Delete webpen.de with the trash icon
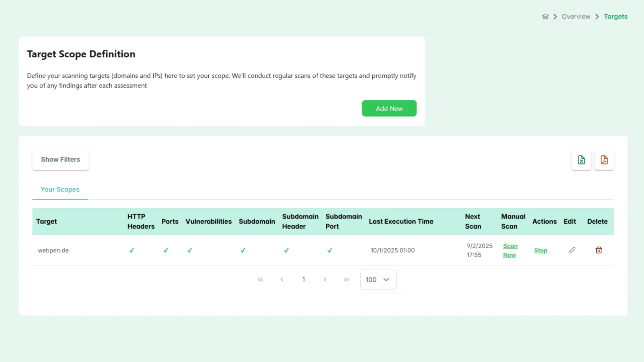This screenshot has height=362, width=644. pyautogui.click(x=599, y=250)
